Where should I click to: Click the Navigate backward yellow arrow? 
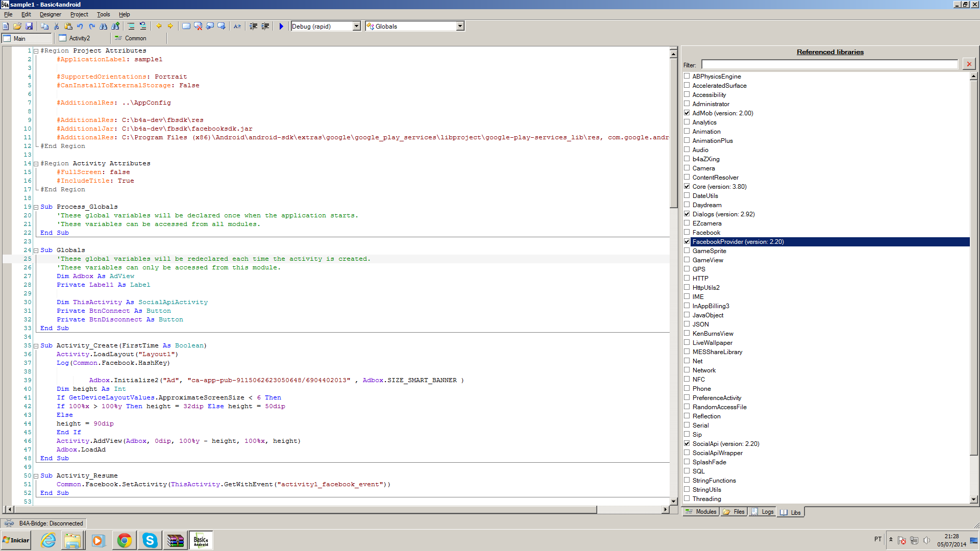[x=159, y=26]
